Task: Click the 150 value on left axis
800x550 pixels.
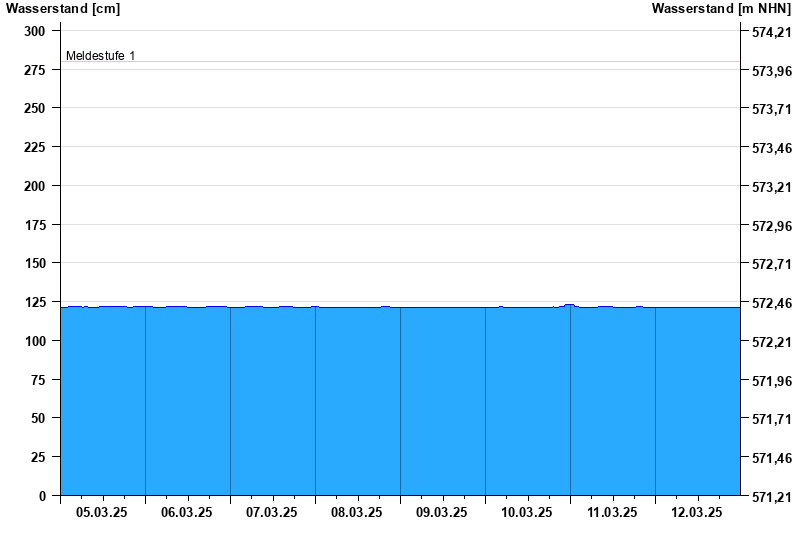Action: (x=35, y=263)
